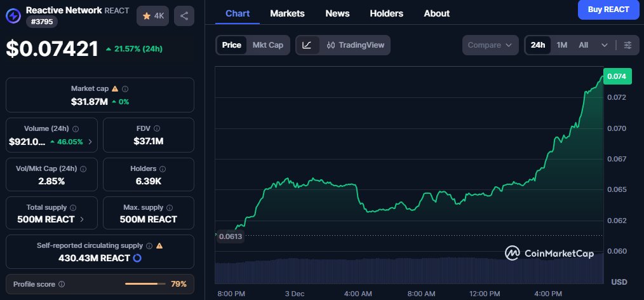Click the 0.0613 opening price marker

(231, 236)
